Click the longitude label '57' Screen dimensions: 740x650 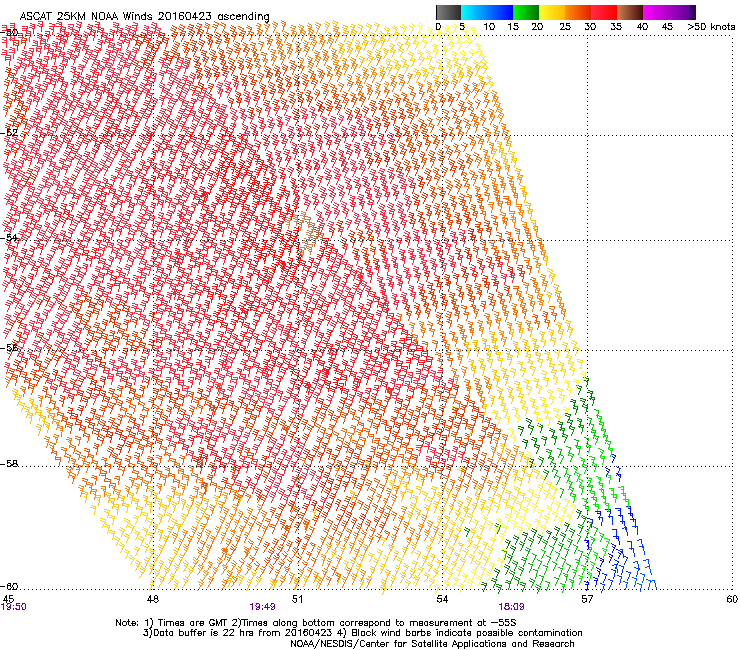pos(587,599)
